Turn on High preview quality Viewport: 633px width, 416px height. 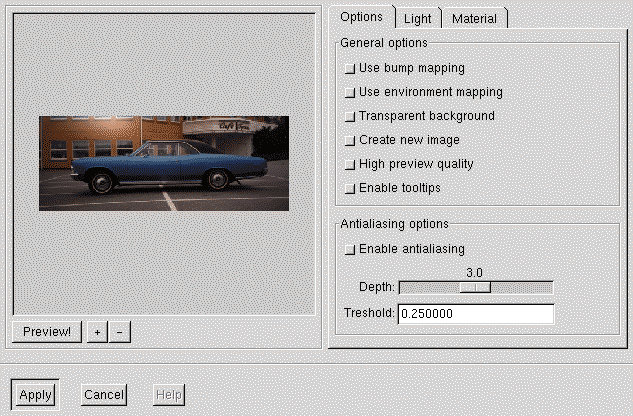[x=349, y=165]
